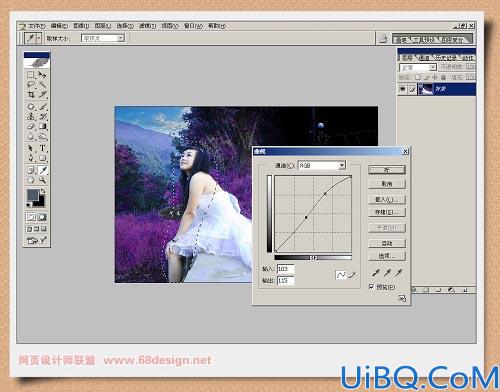Click the Jump to ImageReady icon

(37, 240)
